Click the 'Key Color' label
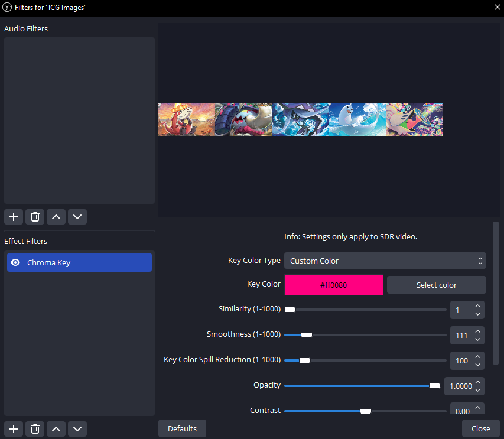Viewport: 504px width, 439px height. [x=264, y=284]
